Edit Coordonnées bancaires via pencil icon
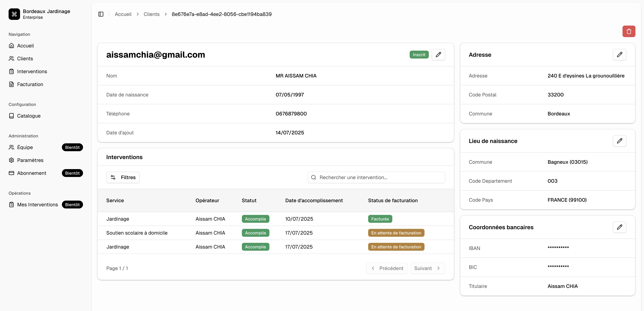Image resolution: width=644 pixels, height=311 pixels. tap(620, 227)
